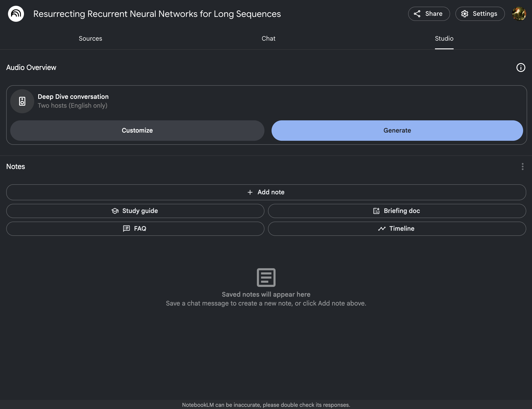Switch to the Chat tab
Viewport: 532px width, 409px height.
tap(268, 38)
